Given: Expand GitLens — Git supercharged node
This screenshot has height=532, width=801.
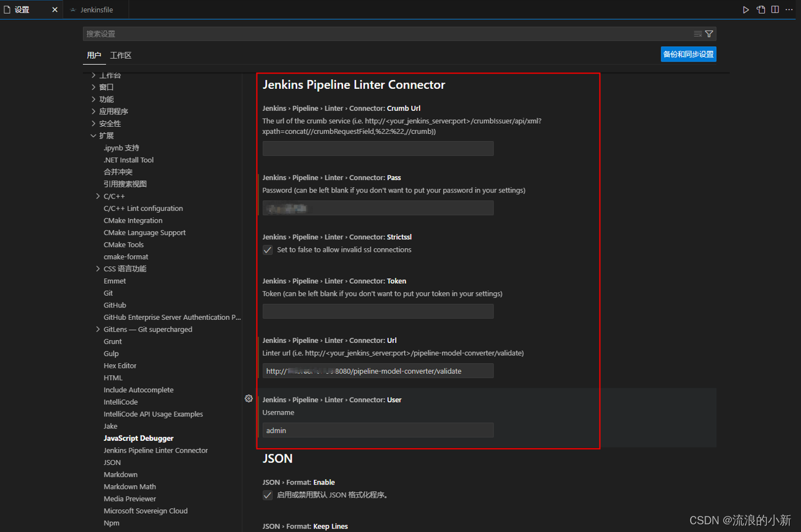Looking at the screenshot, I should pos(98,329).
